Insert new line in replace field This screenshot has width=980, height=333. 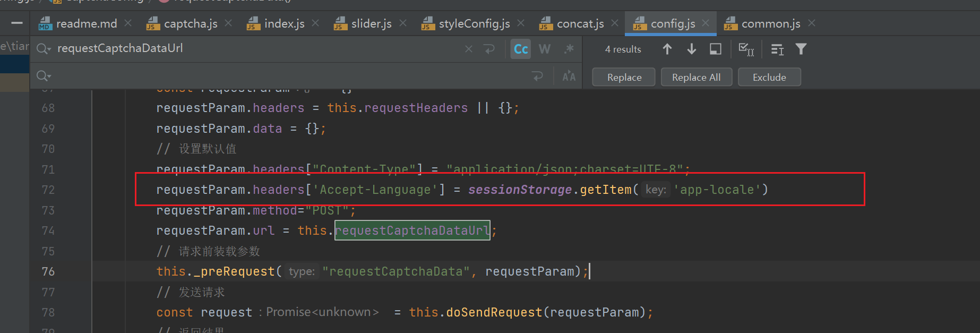538,76
